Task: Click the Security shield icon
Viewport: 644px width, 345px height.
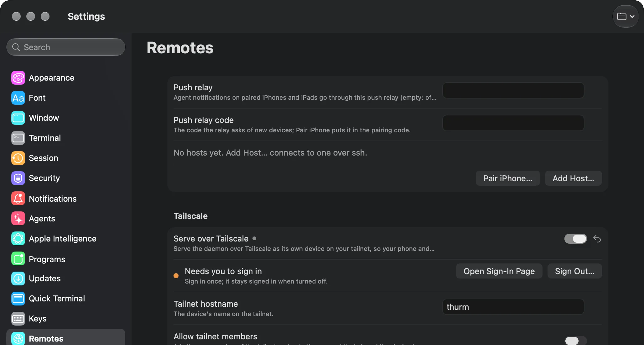Action: click(18, 178)
